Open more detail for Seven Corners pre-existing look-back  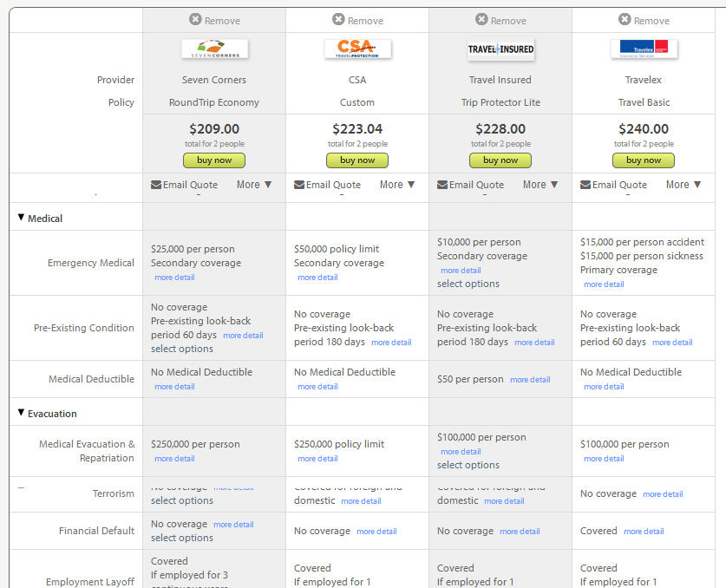[243, 336]
